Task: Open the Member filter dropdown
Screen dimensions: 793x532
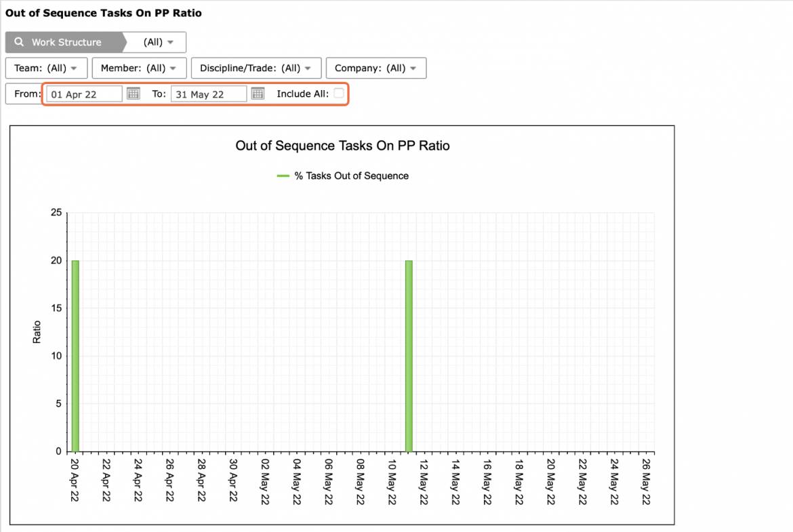Action: 139,68
